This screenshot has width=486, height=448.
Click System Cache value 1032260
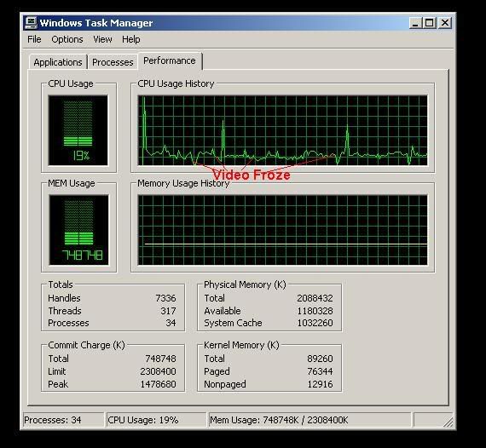[315, 323]
